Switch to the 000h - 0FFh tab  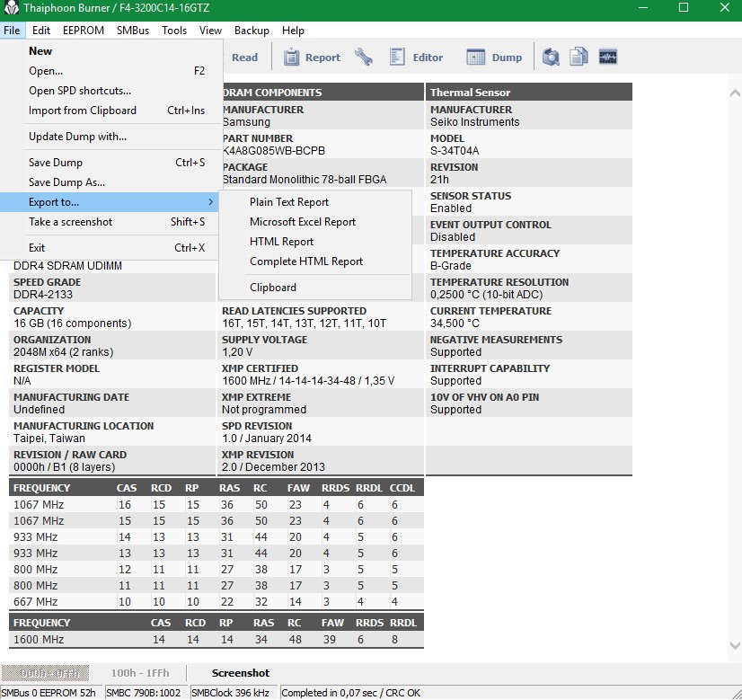(46, 673)
